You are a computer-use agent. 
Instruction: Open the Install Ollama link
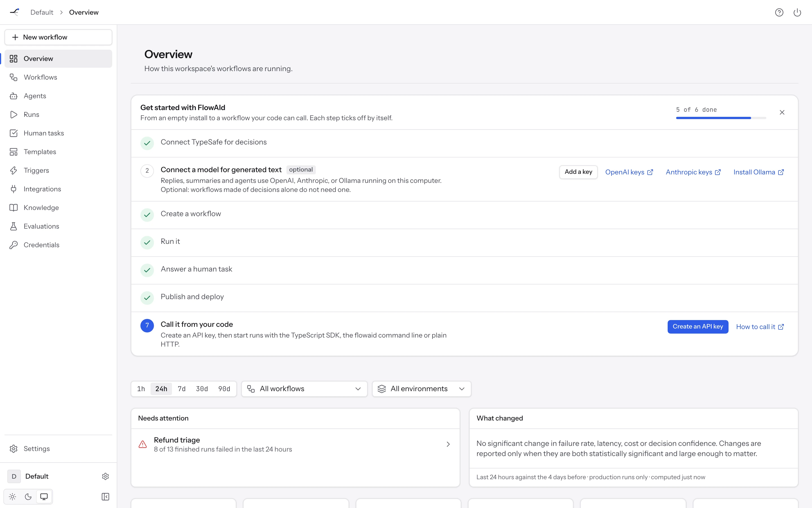[x=759, y=172]
